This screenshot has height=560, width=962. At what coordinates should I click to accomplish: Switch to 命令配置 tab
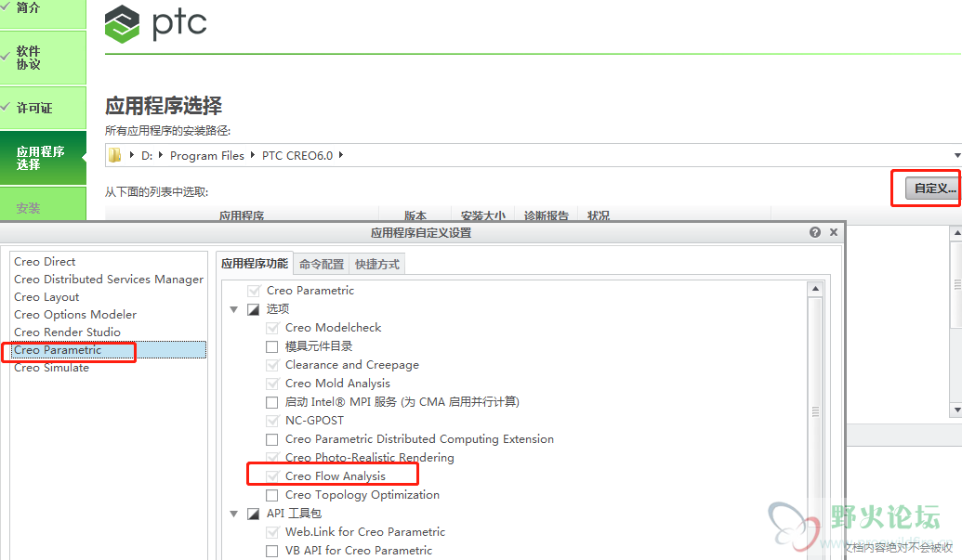pos(322,264)
